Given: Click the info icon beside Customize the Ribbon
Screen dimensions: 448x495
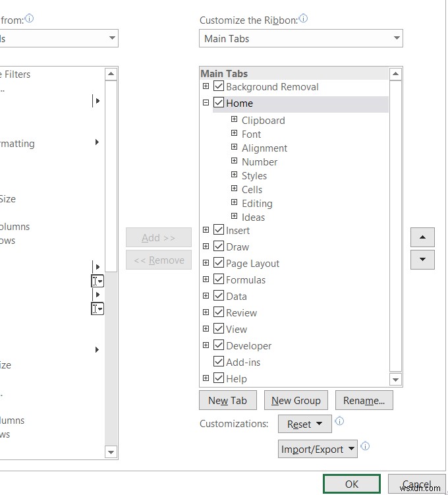Looking at the screenshot, I should [303, 18].
